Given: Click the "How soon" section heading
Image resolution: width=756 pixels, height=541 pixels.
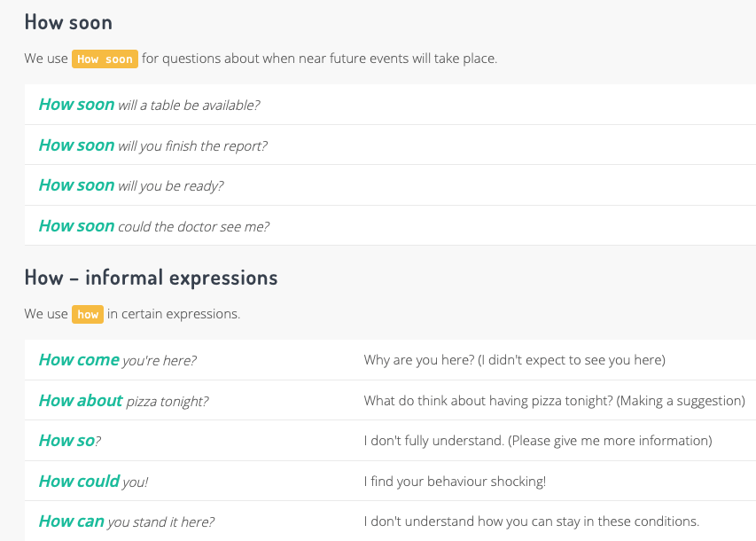Looking at the screenshot, I should (68, 21).
